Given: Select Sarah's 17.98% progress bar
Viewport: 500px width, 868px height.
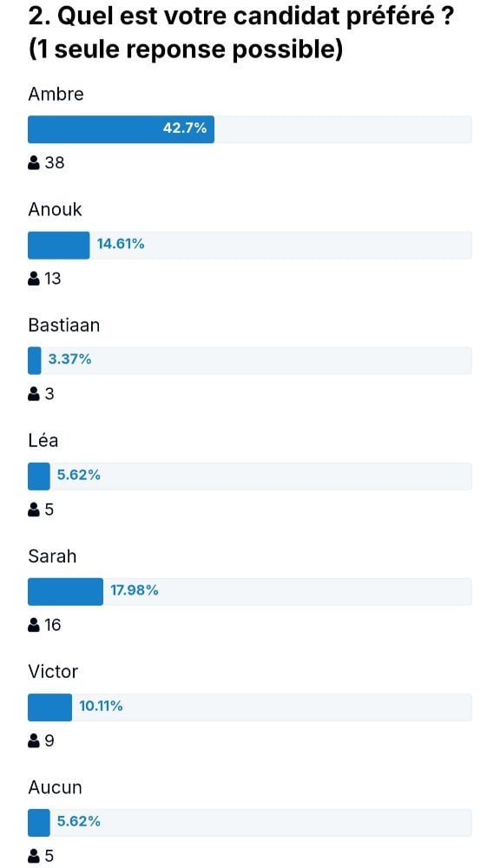Looking at the screenshot, I should tap(250, 592).
